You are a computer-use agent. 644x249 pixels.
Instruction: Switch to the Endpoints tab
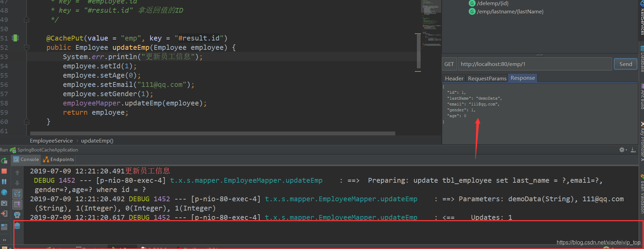coord(58,159)
